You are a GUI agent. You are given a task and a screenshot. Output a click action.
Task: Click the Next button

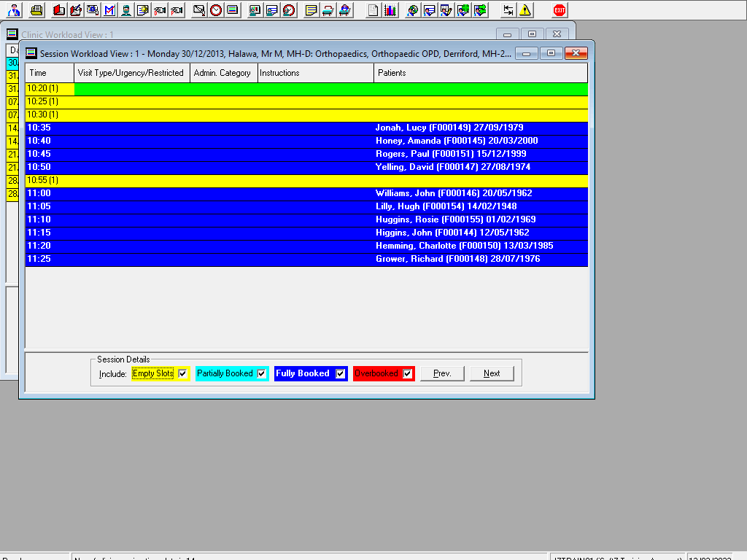point(492,373)
